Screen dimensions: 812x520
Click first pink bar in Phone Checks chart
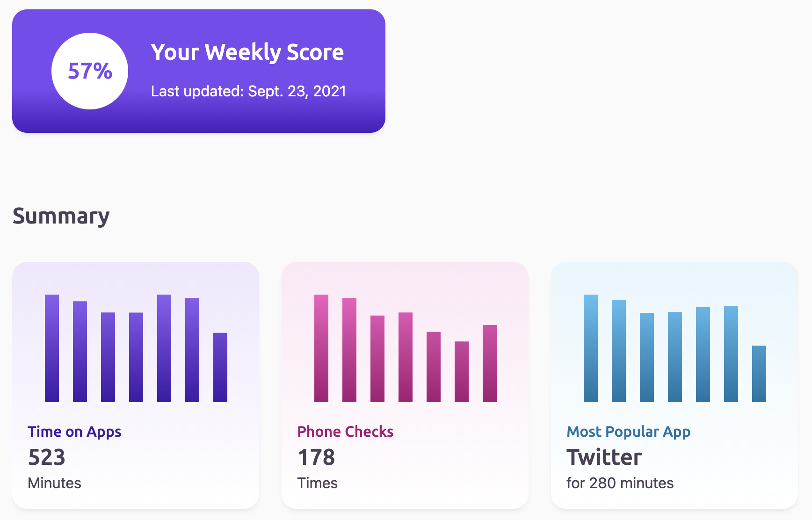click(321, 348)
